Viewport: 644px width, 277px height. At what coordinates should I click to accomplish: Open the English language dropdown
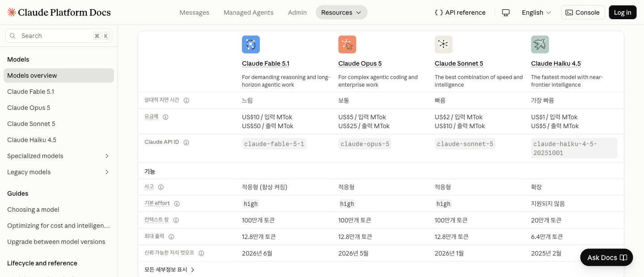(536, 13)
